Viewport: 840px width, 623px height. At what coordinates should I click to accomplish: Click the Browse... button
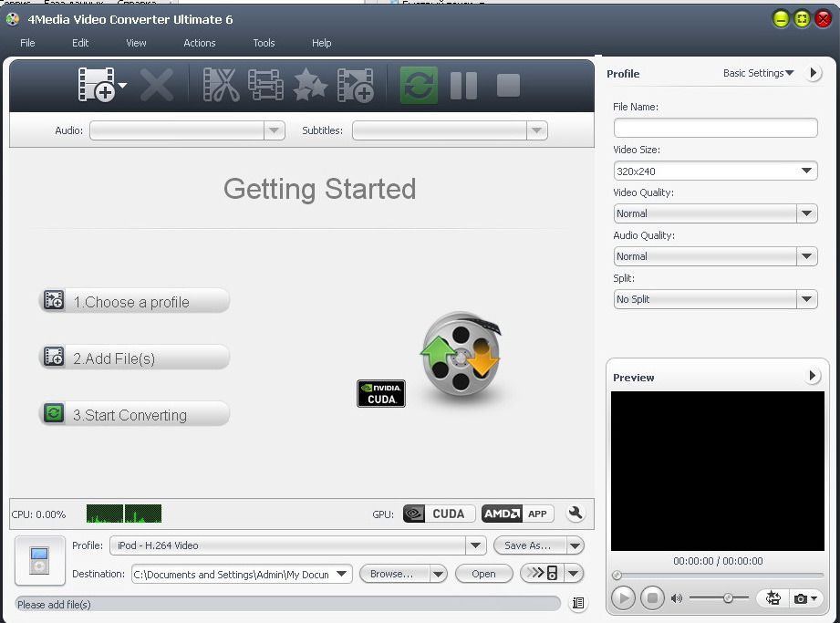[392, 574]
